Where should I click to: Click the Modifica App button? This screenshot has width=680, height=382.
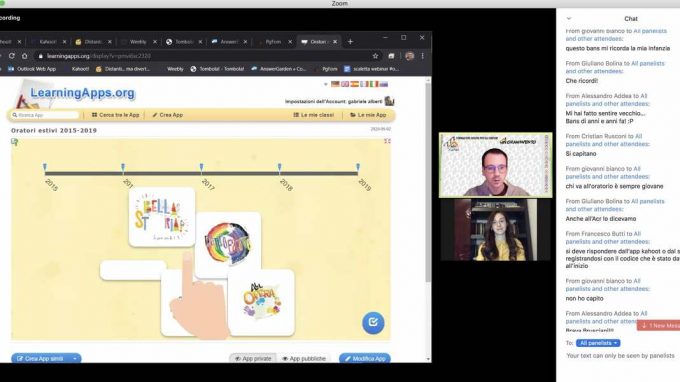click(365, 359)
